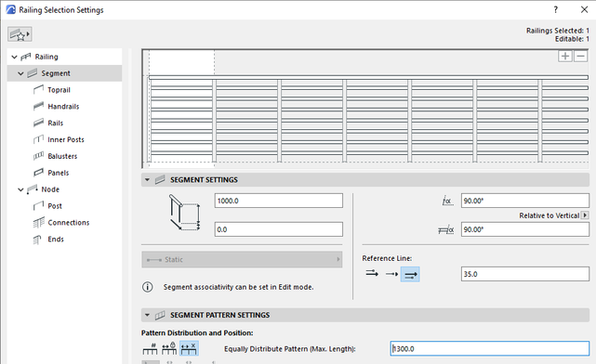Open Panels settings in the tree
This screenshot has height=364, width=596.
coord(59,173)
